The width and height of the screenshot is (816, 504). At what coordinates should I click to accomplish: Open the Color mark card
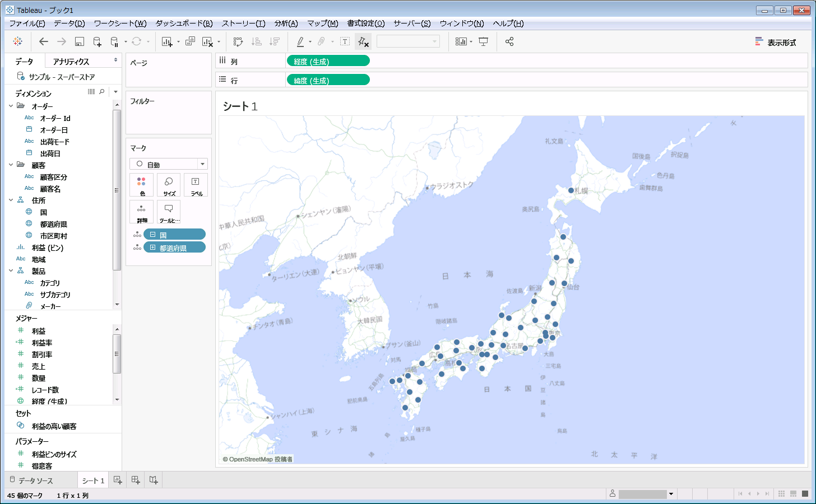[x=141, y=185]
